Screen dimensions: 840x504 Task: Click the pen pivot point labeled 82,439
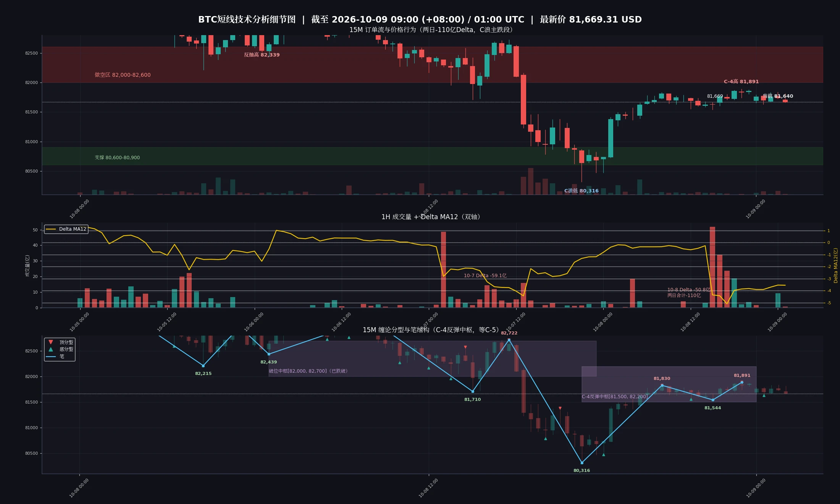point(269,354)
